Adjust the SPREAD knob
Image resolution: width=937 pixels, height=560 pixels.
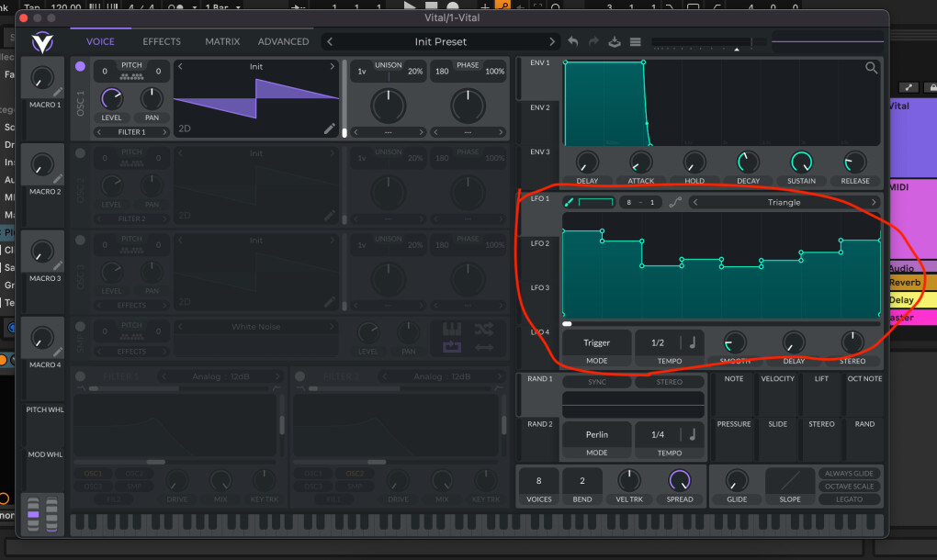coord(680,480)
